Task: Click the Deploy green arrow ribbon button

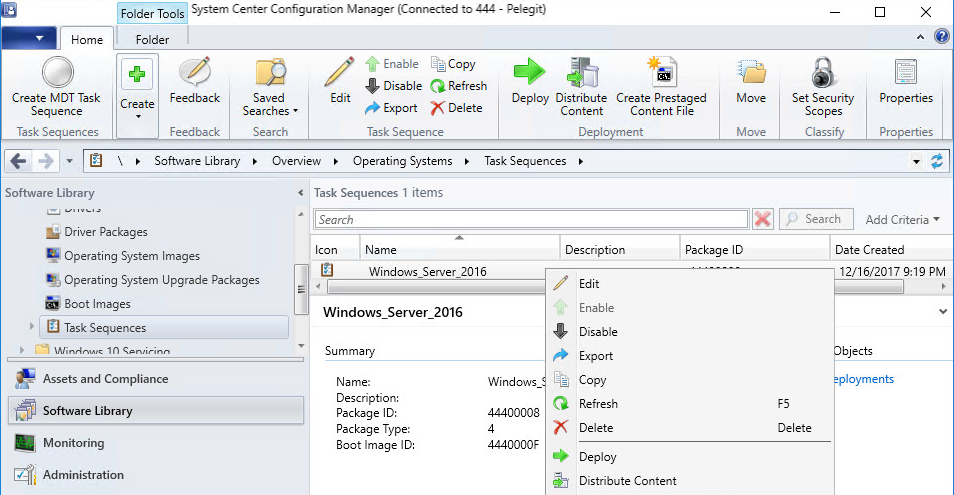Action: tap(530, 81)
